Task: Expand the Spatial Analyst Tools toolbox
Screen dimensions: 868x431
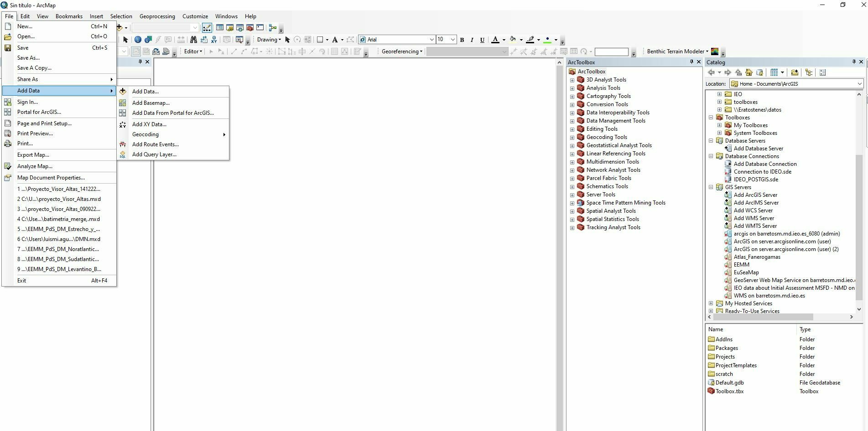Action: tap(572, 211)
